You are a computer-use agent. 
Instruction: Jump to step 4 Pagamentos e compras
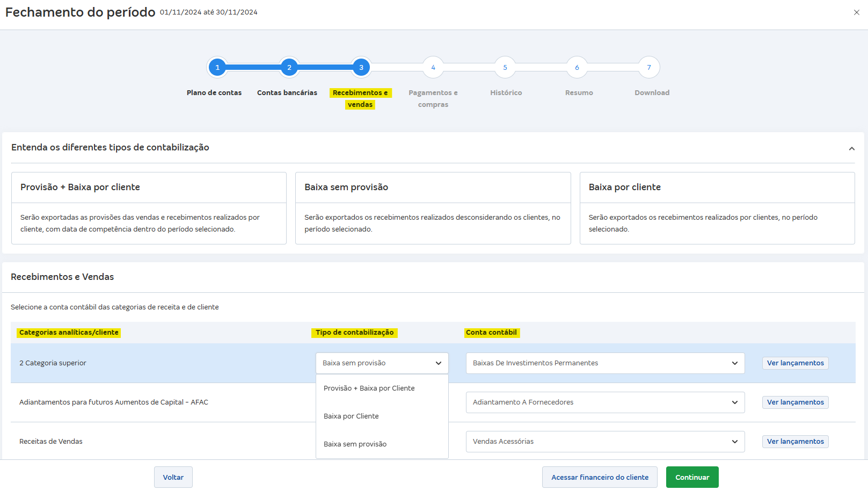pyautogui.click(x=433, y=67)
